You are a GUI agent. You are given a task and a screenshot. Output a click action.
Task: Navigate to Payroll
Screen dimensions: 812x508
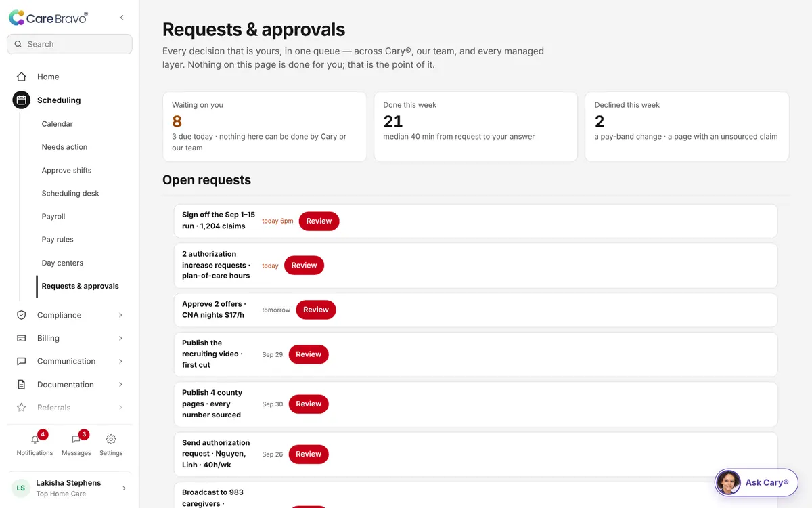(x=53, y=217)
